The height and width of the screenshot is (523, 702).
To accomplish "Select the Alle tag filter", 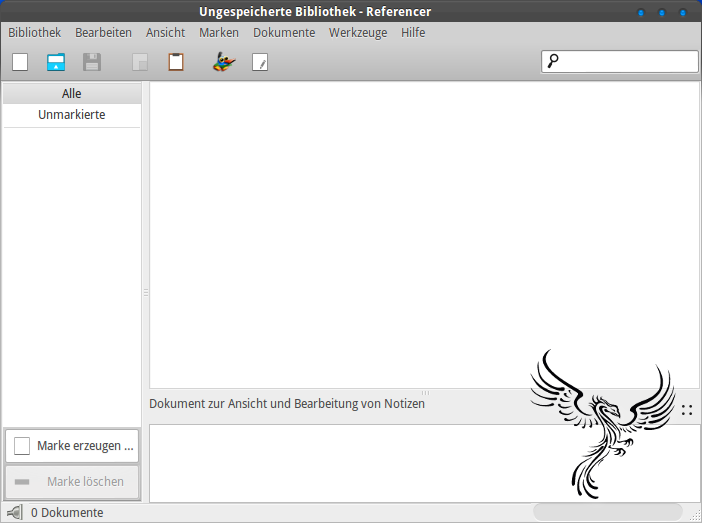I will coord(72,94).
